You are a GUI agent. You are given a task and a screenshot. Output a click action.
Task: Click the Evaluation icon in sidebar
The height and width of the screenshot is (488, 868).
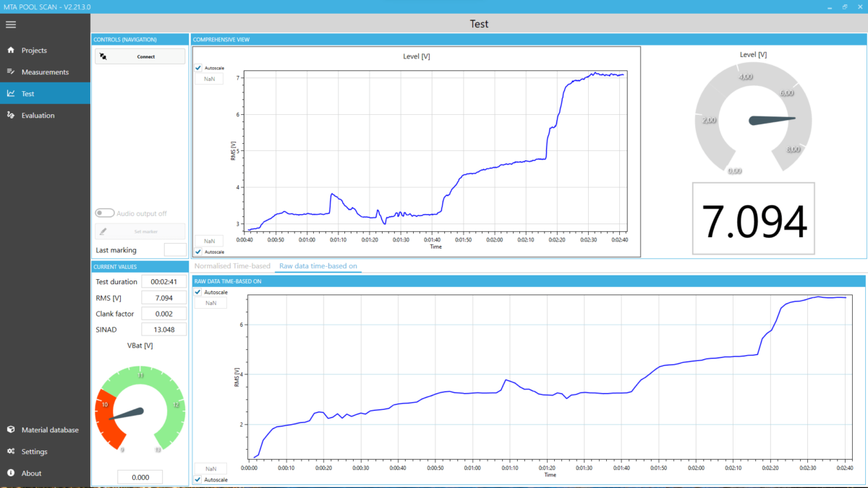tap(11, 116)
